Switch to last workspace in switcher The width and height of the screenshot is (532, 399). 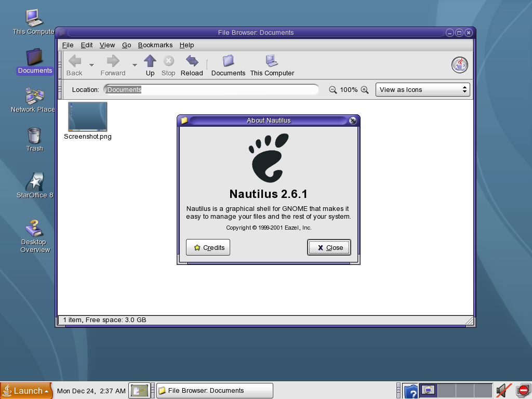tap(483, 390)
